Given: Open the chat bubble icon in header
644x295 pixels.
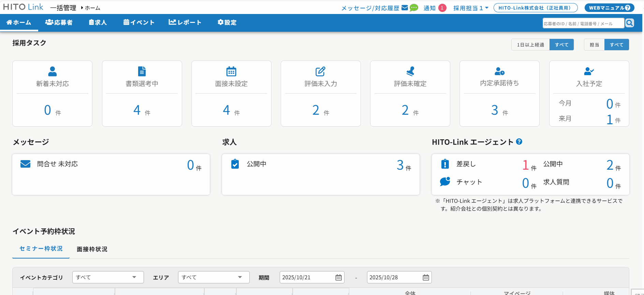Looking at the screenshot, I should coord(414,8).
